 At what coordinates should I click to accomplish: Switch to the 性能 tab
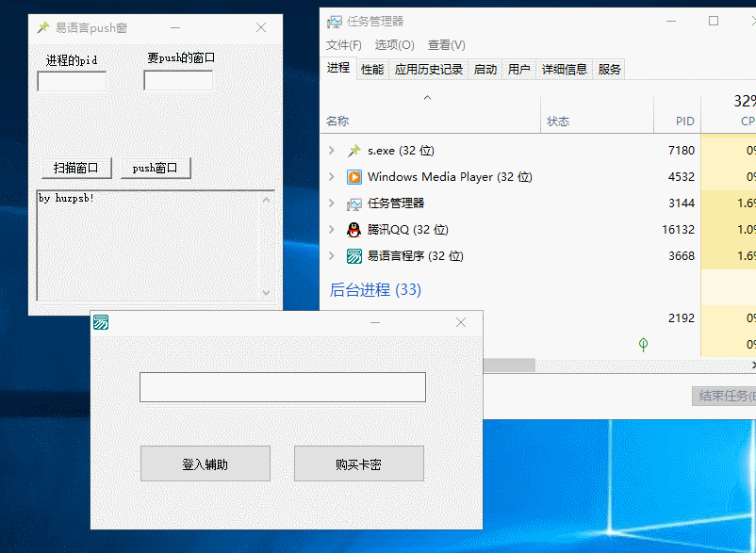click(372, 70)
